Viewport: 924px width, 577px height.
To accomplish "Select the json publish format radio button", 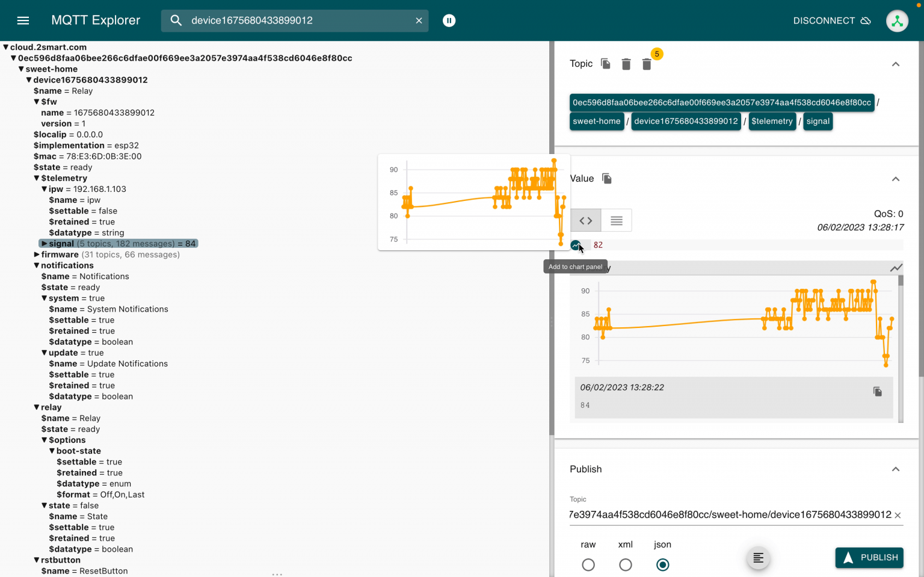I will [662, 565].
